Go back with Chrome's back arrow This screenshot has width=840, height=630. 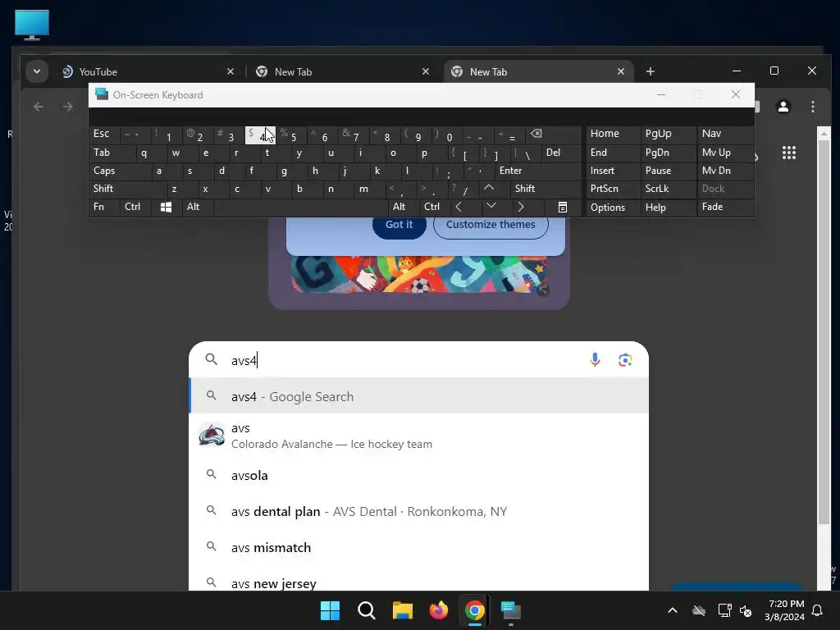(39, 107)
